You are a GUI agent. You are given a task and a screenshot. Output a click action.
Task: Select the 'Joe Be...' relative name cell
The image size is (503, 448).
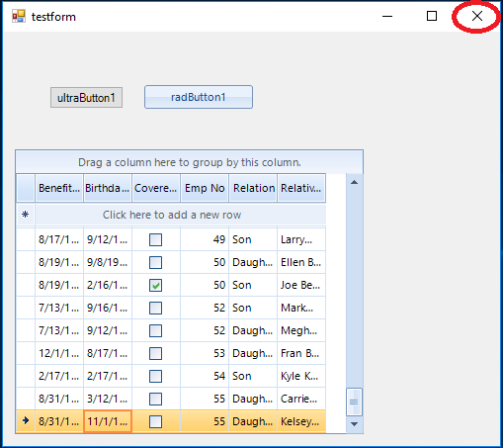pos(301,285)
